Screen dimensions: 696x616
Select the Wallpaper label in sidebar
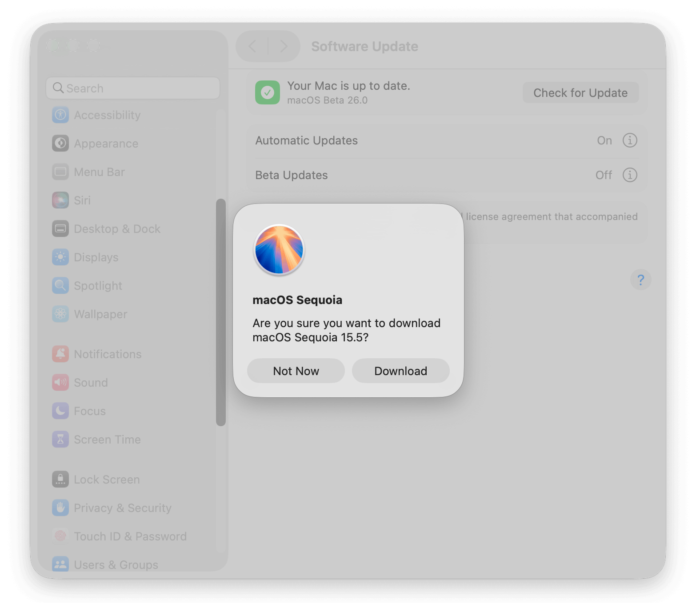[x=100, y=314]
